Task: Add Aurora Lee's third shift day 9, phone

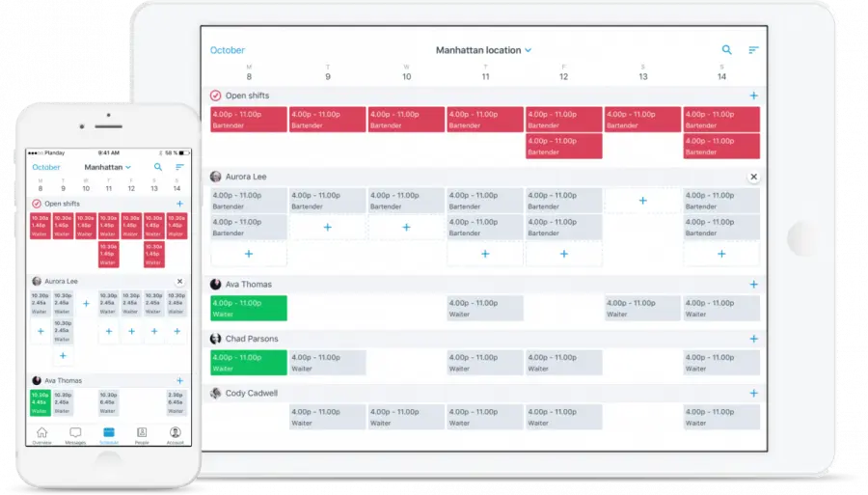Action: tap(63, 355)
